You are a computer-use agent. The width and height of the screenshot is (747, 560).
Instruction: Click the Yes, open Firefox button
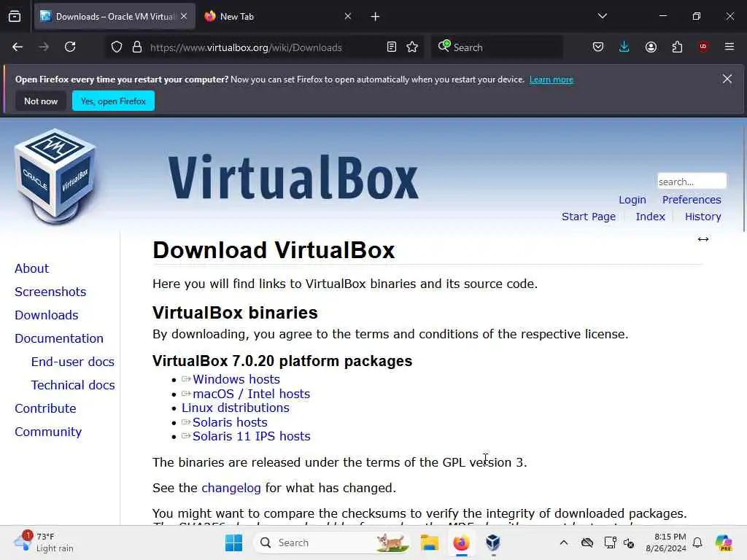pyautogui.click(x=113, y=101)
